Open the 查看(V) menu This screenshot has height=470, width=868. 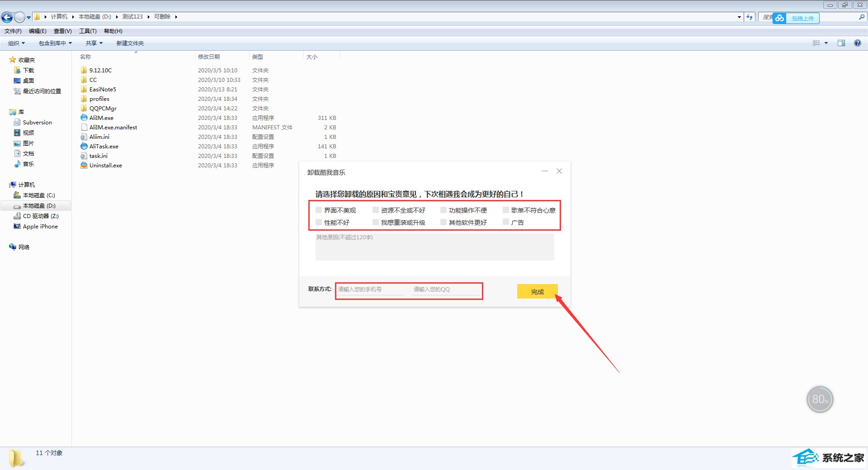(63, 31)
